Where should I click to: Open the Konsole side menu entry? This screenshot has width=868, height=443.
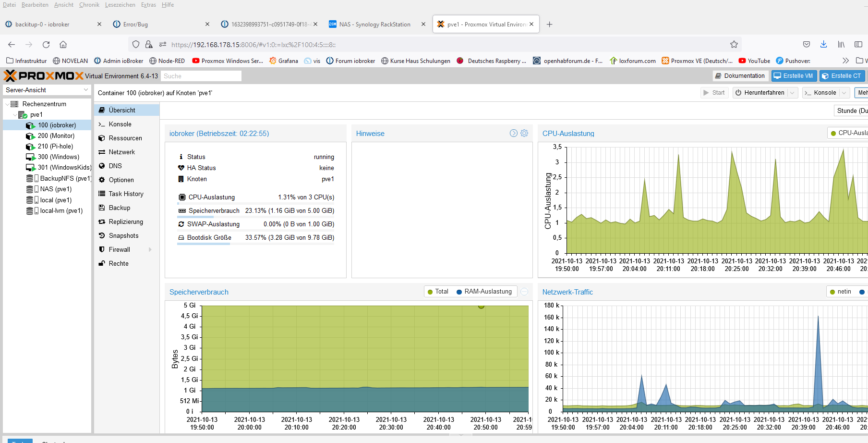coord(127,124)
